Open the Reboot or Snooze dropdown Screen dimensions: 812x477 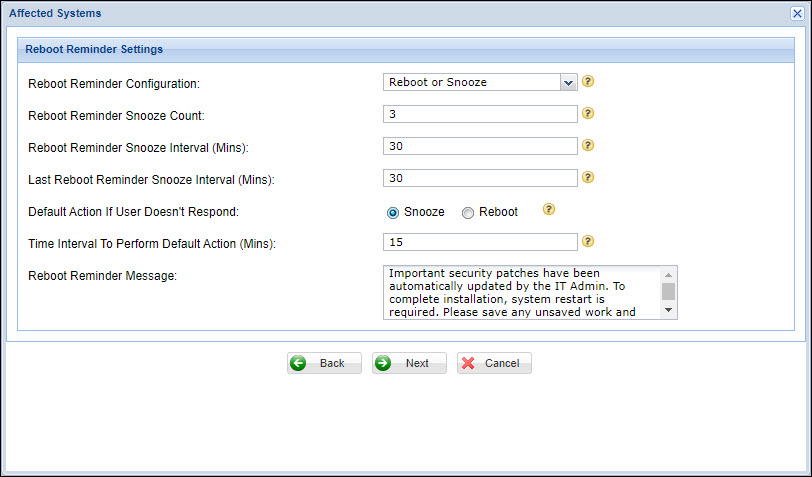coord(471,82)
